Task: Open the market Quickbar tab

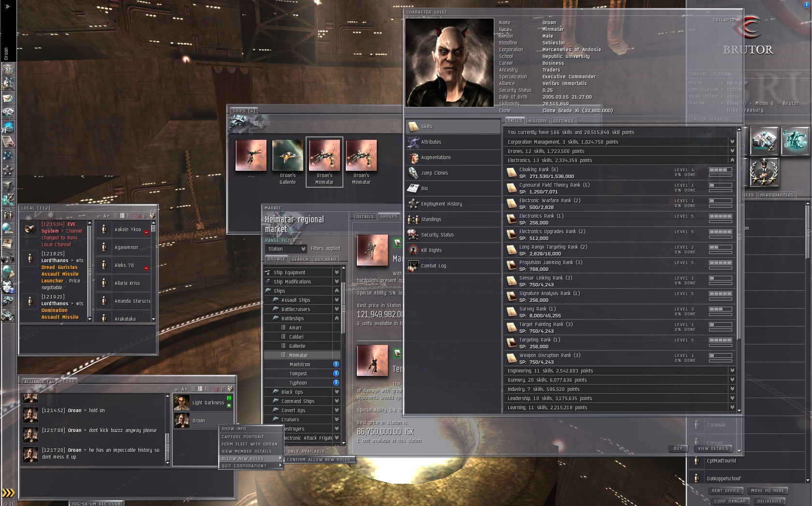Action: point(325,259)
